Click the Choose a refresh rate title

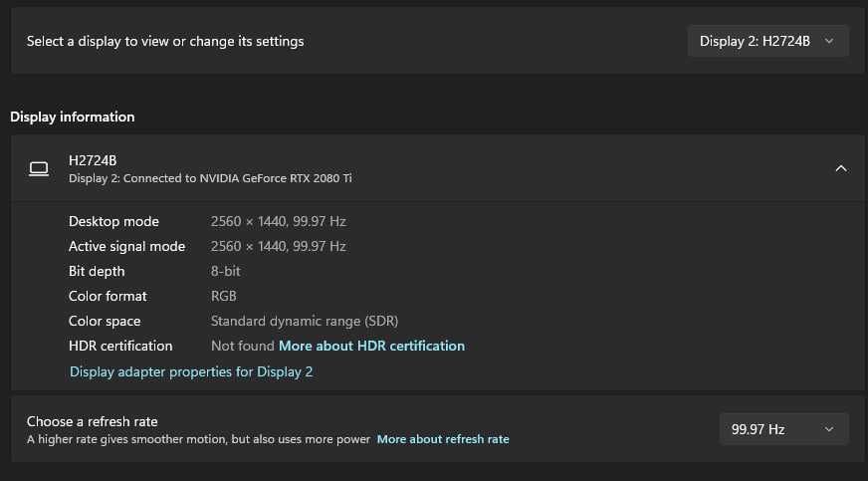pyautogui.click(x=93, y=421)
